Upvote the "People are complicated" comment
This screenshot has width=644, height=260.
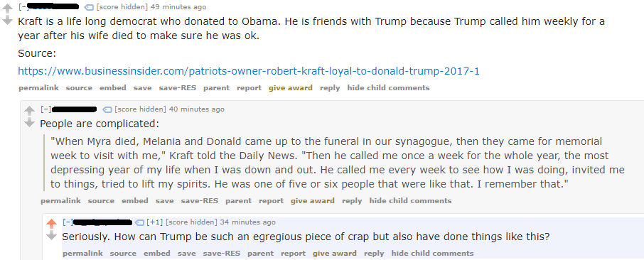[29, 111]
